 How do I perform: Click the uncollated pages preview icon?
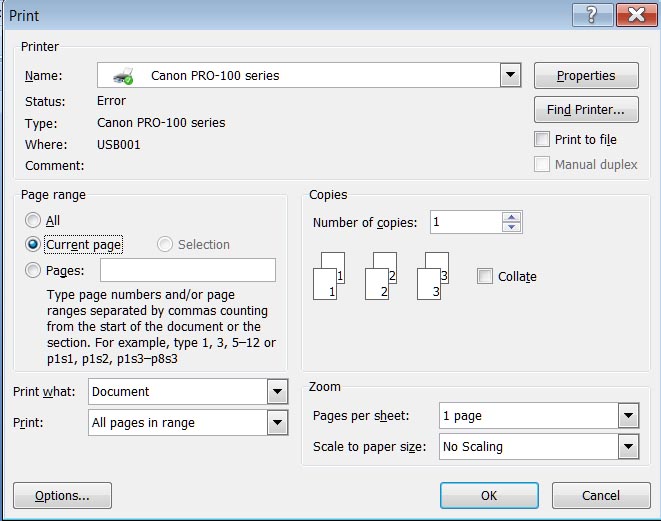tap(381, 275)
